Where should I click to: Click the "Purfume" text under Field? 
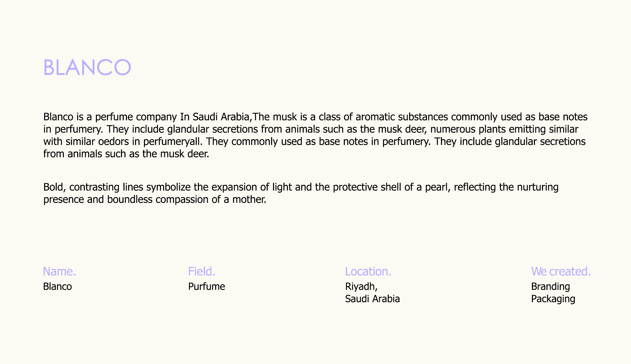pos(207,287)
